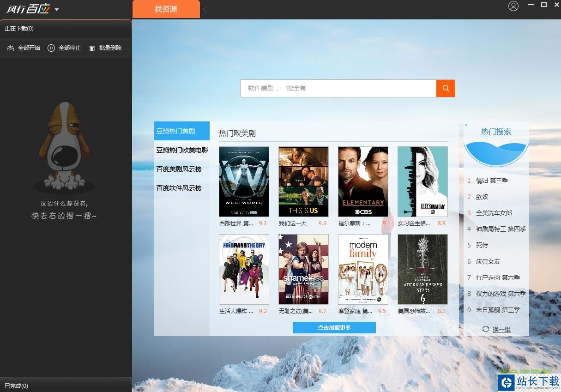Image resolution: width=561 pixels, height=392 pixels.
Task: Click hot search item 行尸走肉 第六季
Action: coord(498,277)
